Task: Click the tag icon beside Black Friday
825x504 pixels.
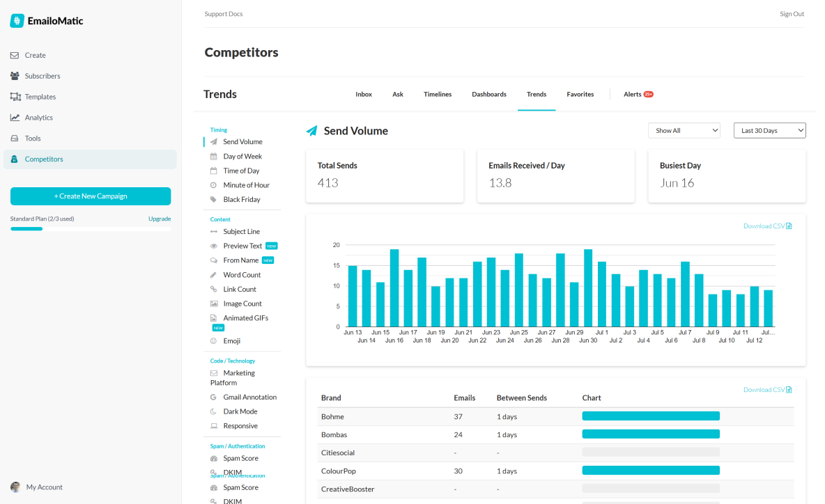Action: click(214, 199)
